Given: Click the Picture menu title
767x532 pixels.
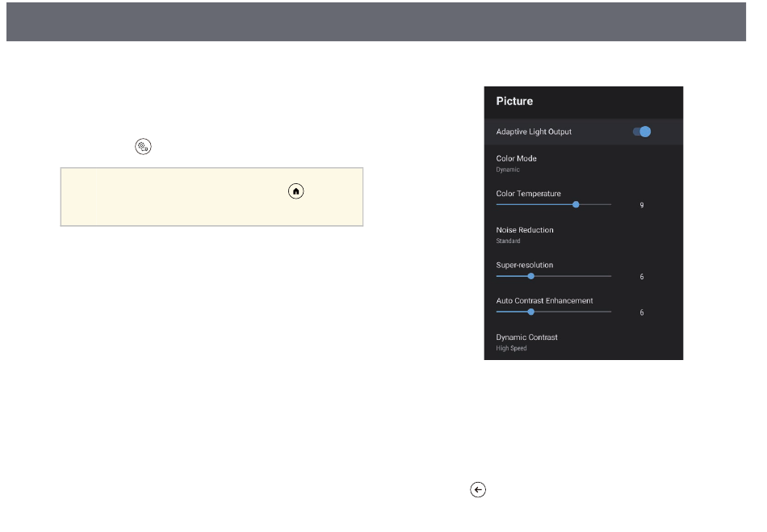Looking at the screenshot, I should pos(514,101).
